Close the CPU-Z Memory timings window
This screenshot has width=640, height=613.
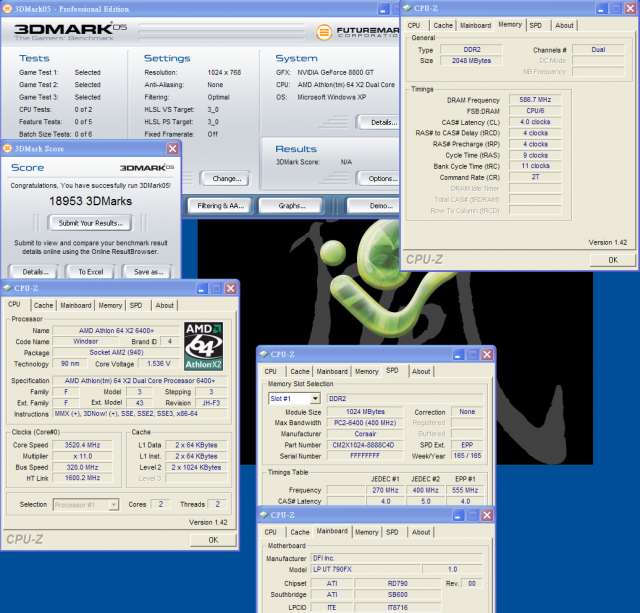click(x=630, y=8)
